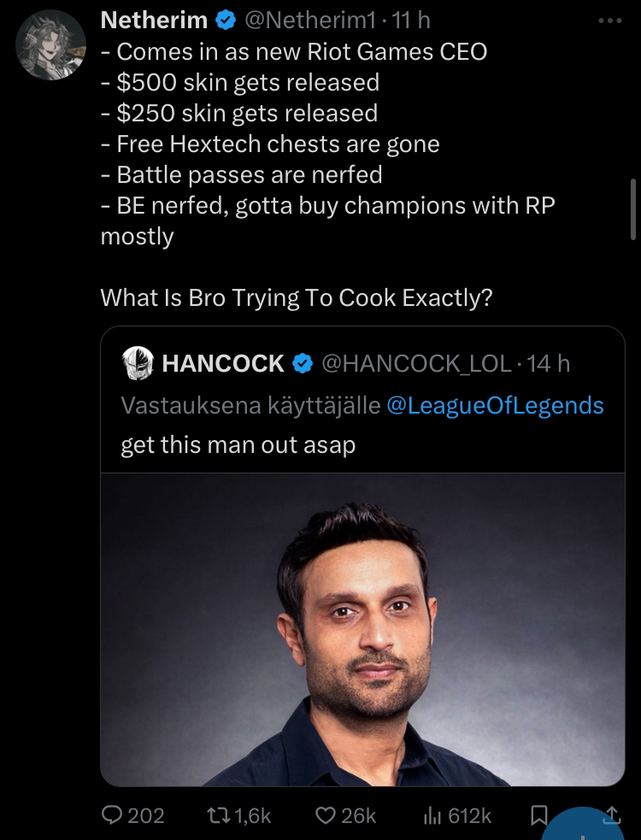Click the verified badge next to HANCOCK
The image size is (641, 840).
(x=303, y=363)
